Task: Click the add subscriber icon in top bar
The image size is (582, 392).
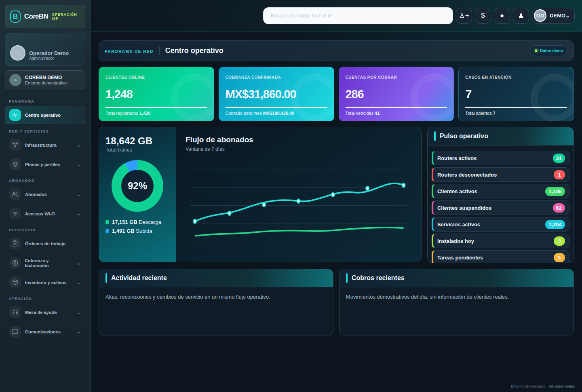Action: [x=464, y=16]
